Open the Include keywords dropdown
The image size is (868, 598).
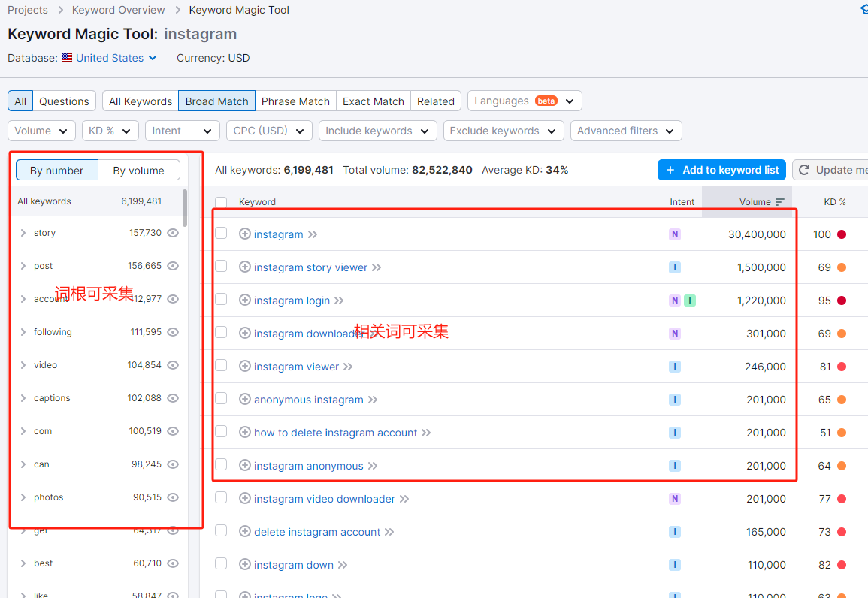pos(377,131)
